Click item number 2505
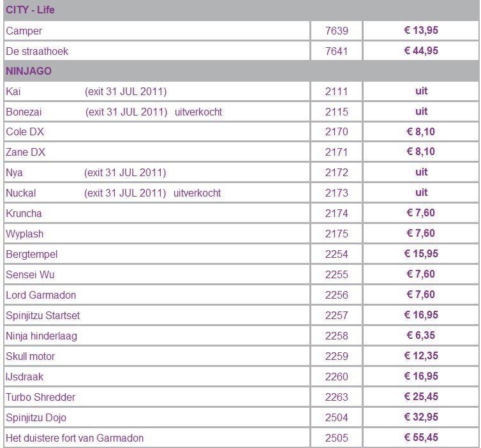 pyautogui.click(x=337, y=438)
